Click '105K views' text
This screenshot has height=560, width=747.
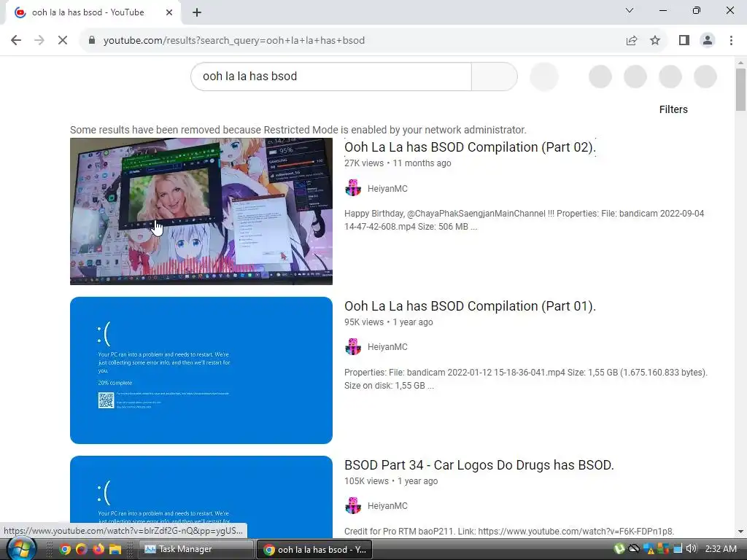366,481
